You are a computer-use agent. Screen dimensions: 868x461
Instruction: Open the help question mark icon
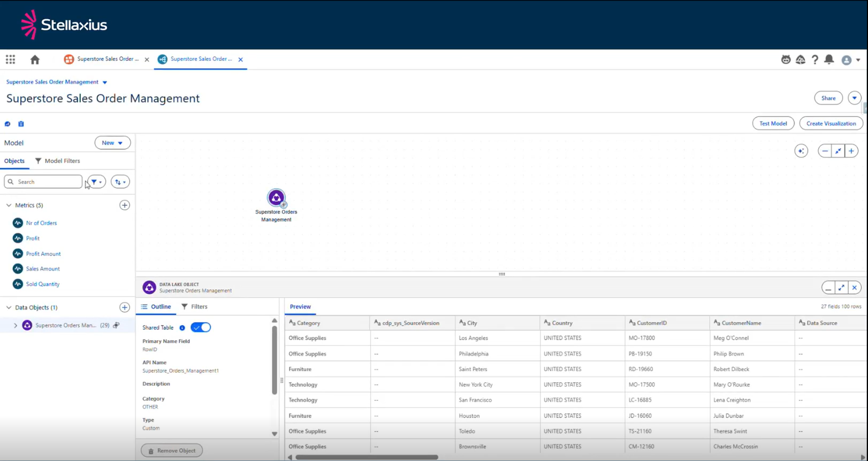click(x=814, y=59)
